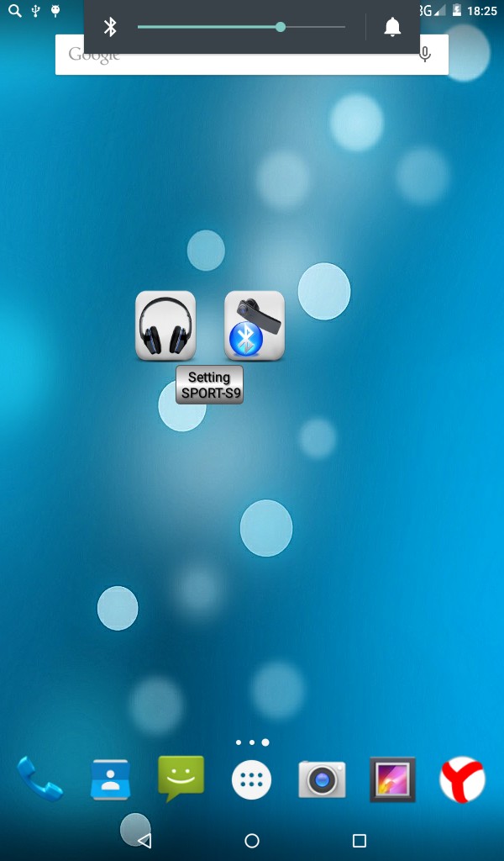Tap the 18:25 clock
This screenshot has height=861, width=504.
[482, 11]
